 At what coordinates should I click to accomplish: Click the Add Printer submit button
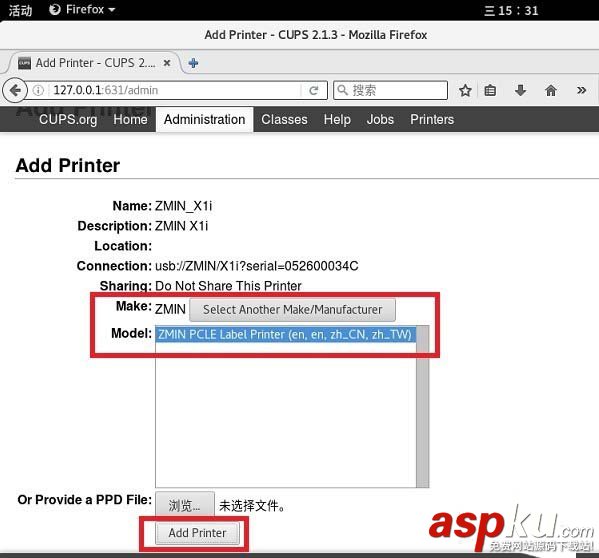point(198,533)
